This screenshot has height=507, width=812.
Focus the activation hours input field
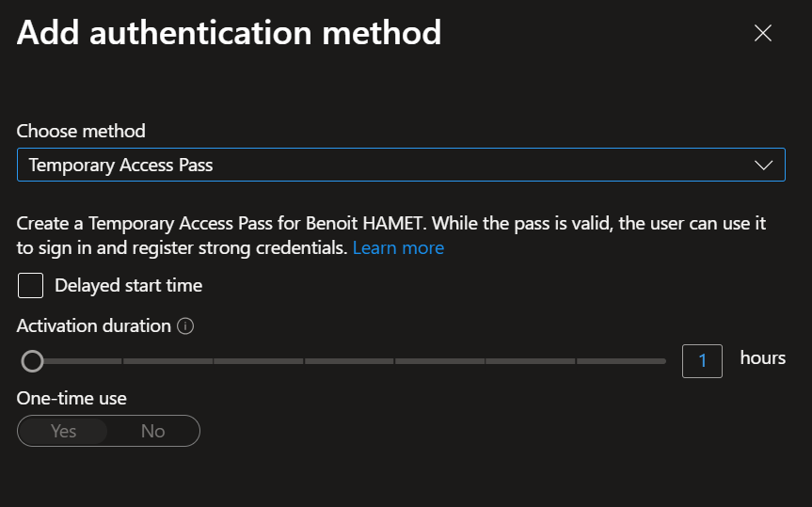point(702,360)
